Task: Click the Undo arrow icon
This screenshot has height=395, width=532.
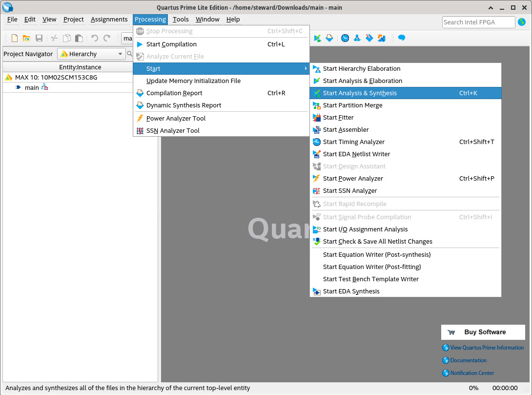Action: [95, 38]
